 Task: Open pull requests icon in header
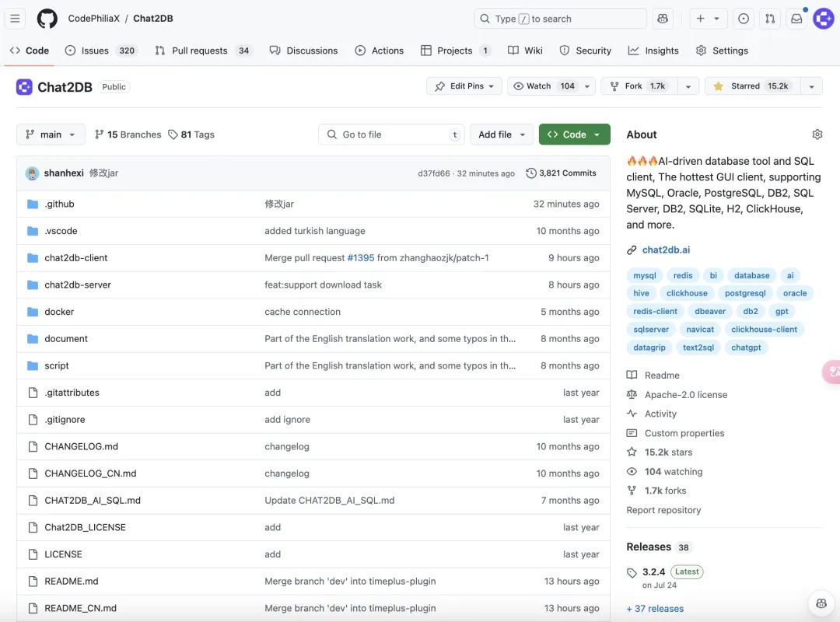[x=770, y=19]
